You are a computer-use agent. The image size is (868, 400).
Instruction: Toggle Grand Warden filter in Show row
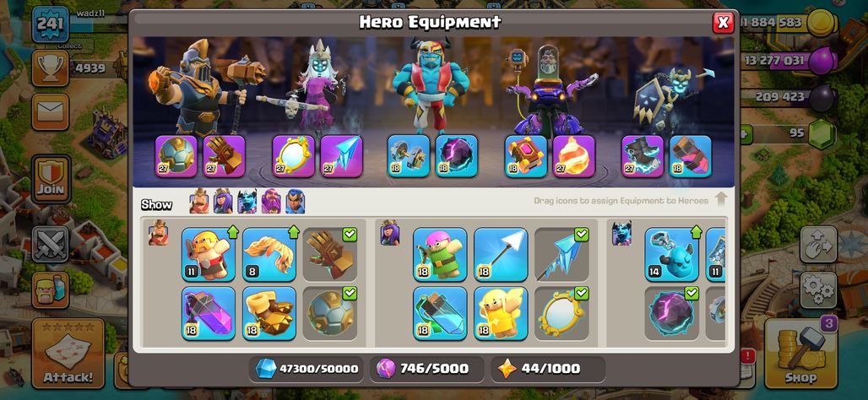click(271, 202)
